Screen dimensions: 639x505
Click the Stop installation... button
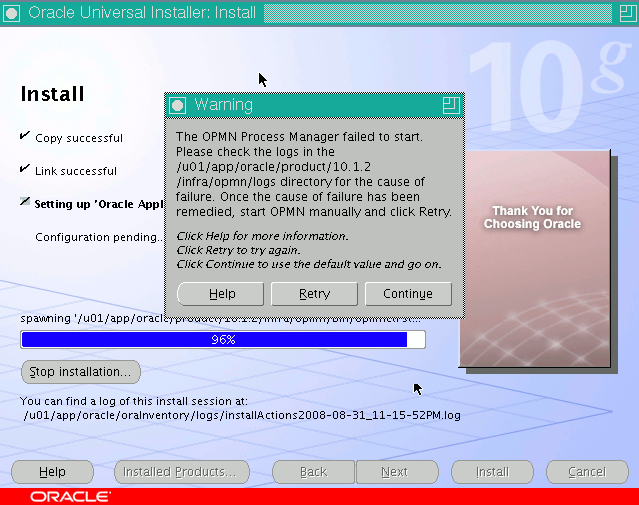81,372
